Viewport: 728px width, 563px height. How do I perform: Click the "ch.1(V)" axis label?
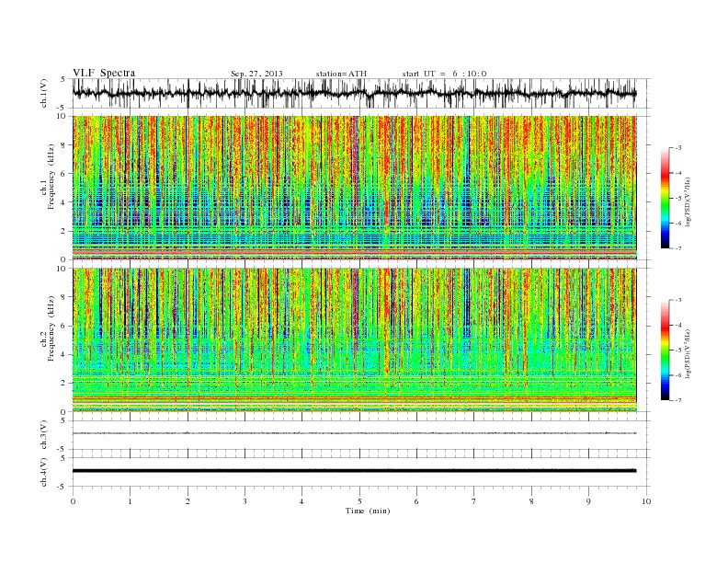tap(44, 95)
